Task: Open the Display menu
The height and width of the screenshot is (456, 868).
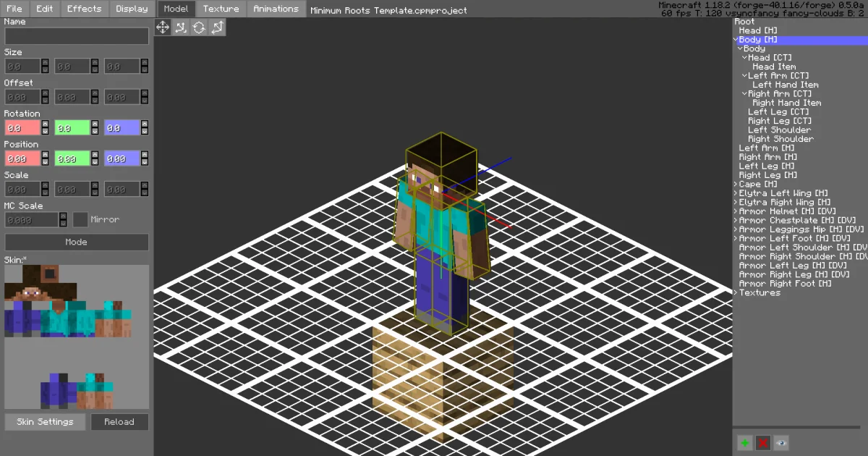Action: 132,9
